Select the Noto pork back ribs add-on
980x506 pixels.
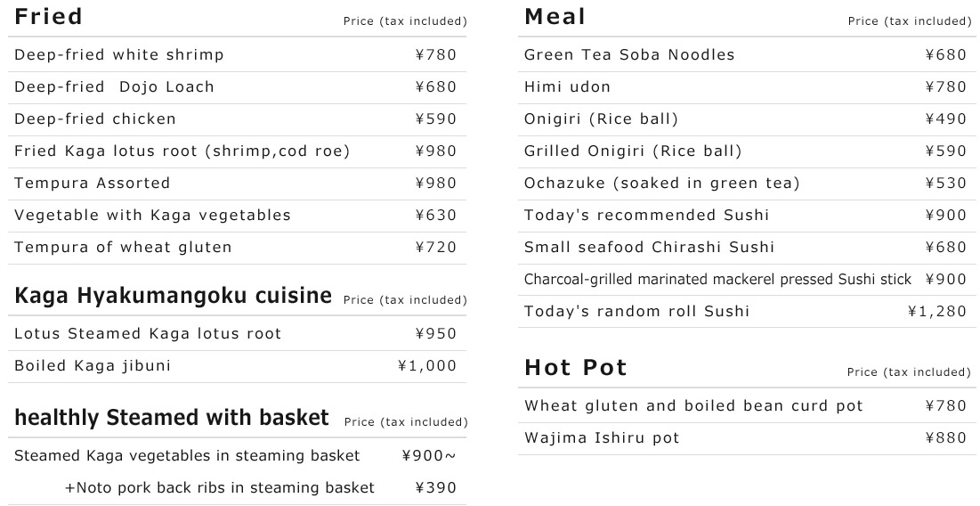(220, 488)
